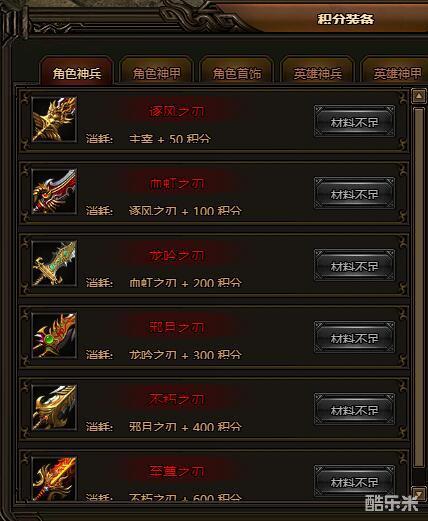Click 材料不足 button for 龙吟之刃

pos(354,265)
